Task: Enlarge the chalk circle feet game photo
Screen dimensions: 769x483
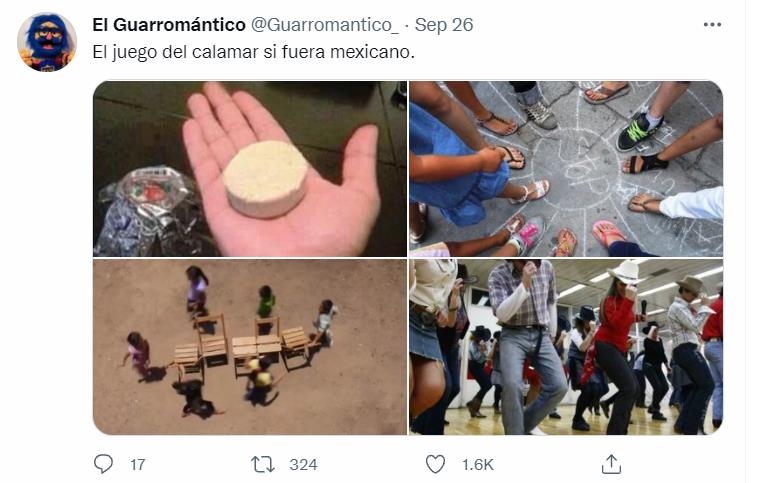Action: pyautogui.click(x=566, y=169)
